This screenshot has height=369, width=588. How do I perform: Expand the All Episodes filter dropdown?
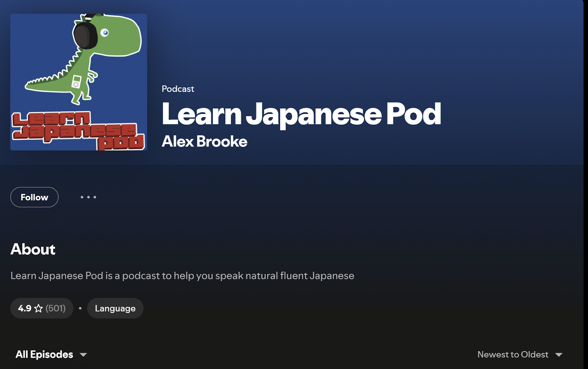coord(51,354)
